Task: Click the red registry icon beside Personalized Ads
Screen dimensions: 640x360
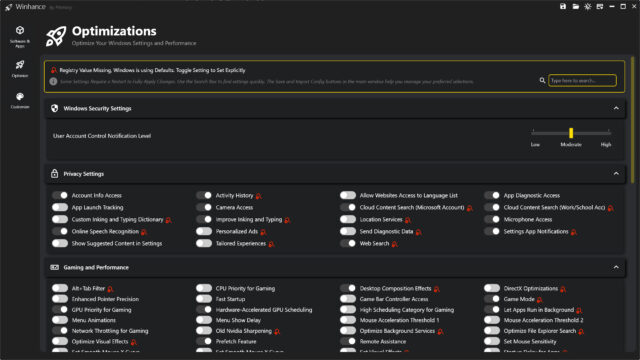Action: coord(263,232)
